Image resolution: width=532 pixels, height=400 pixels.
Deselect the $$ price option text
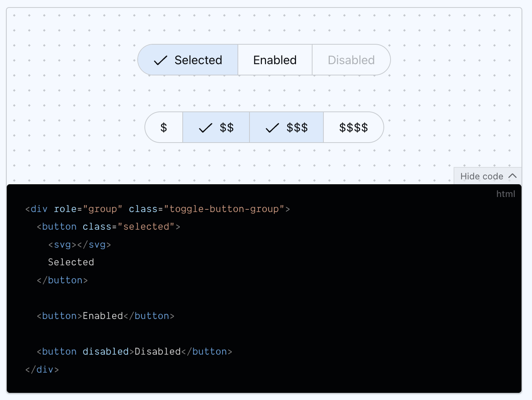tap(227, 128)
